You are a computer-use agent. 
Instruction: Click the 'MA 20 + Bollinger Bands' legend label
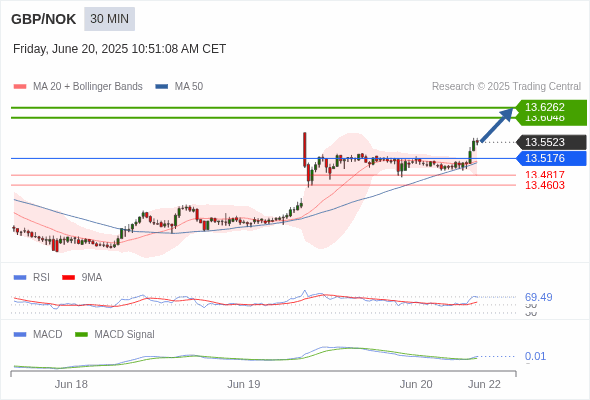click(88, 87)
